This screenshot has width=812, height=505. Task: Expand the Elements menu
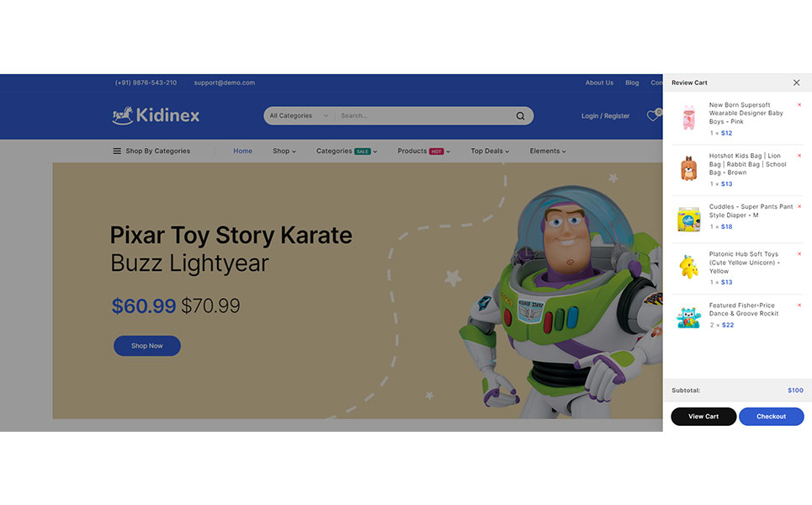coord(548,151)
